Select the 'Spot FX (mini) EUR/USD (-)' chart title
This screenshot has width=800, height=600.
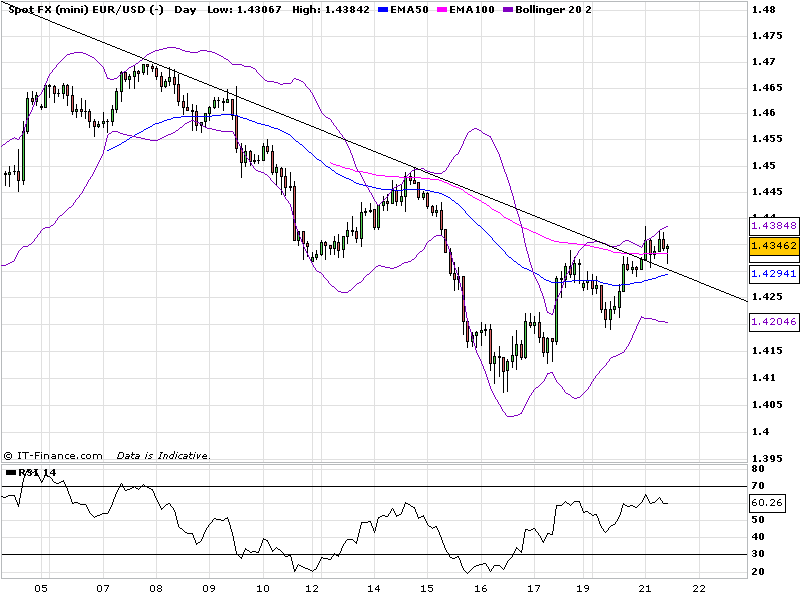click(x=86, y=10)
